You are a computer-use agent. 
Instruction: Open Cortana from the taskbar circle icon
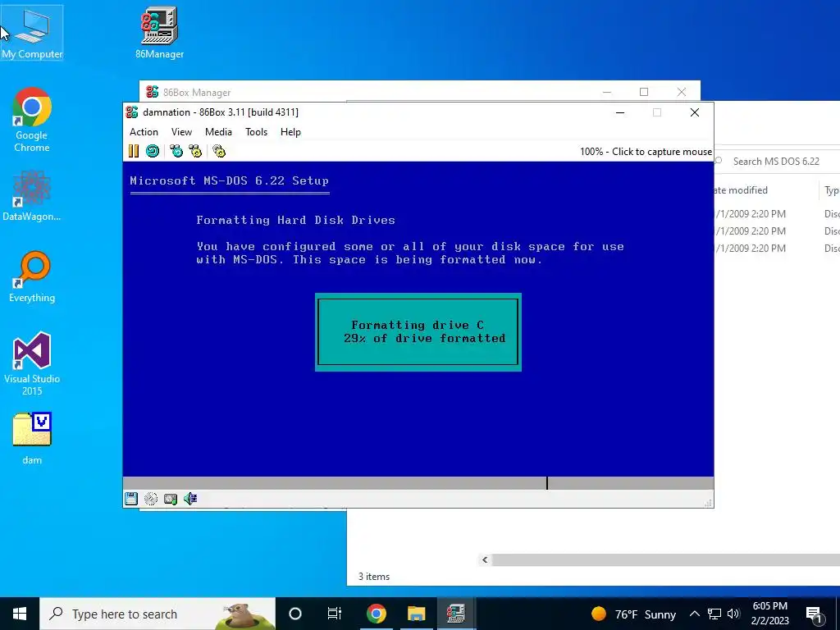tap(295, 614)
